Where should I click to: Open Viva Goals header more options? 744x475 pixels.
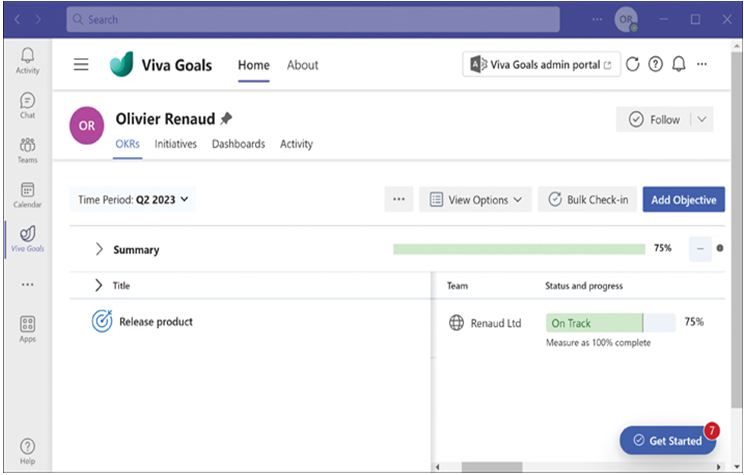click(702, 64)
